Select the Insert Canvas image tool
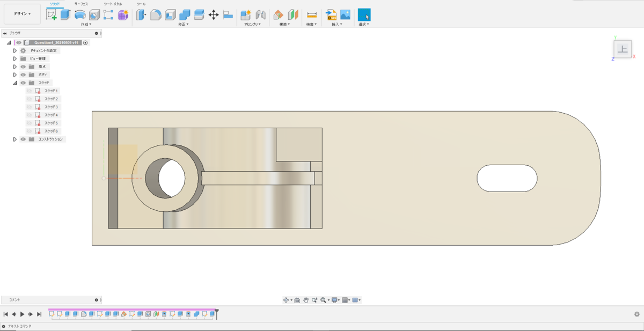The height and width of the screenshot is (331, 644). pyautogui.click(x=345, y=15)
